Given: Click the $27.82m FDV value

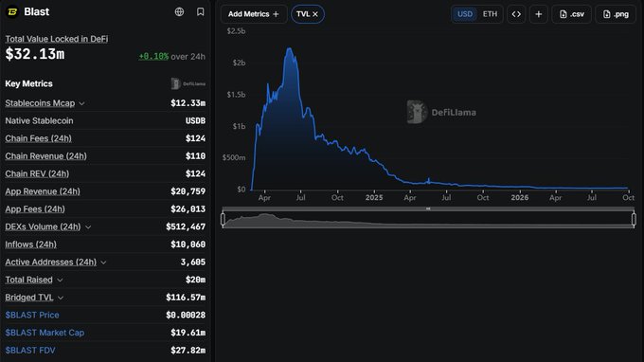Looking at the screenshot, I should tap(188, 351).
